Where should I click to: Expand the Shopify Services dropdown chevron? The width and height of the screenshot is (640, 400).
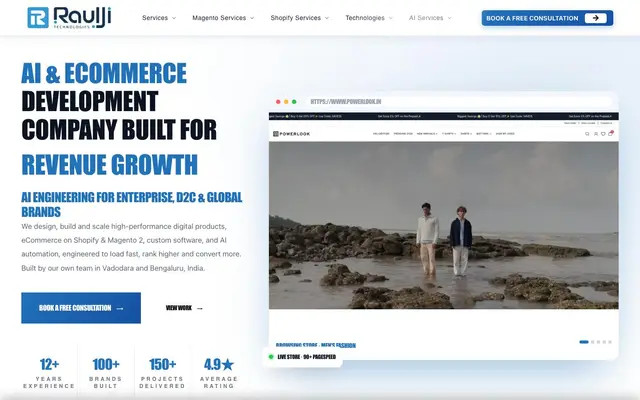(x=327, y=18)
